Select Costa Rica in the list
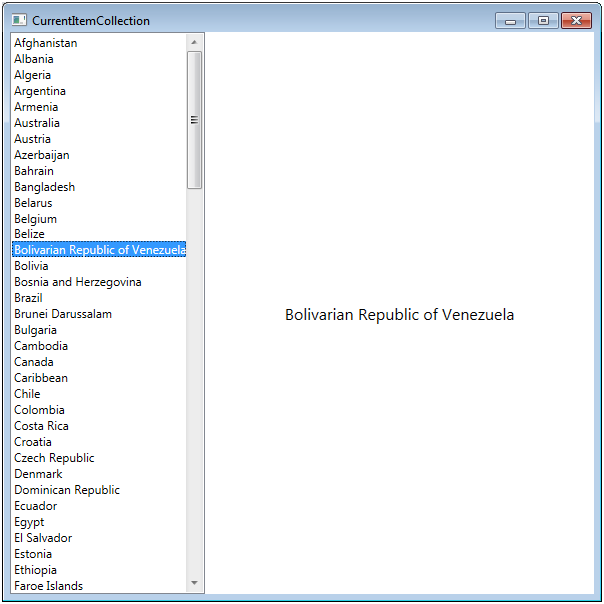This screenshot has height=604, width=604. (x=99, y=426)
